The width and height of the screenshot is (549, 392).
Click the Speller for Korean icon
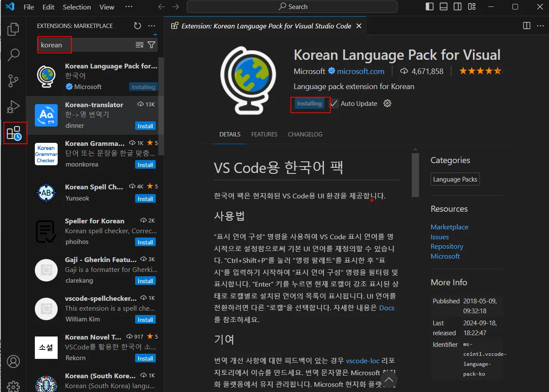[x=46, y=231]
